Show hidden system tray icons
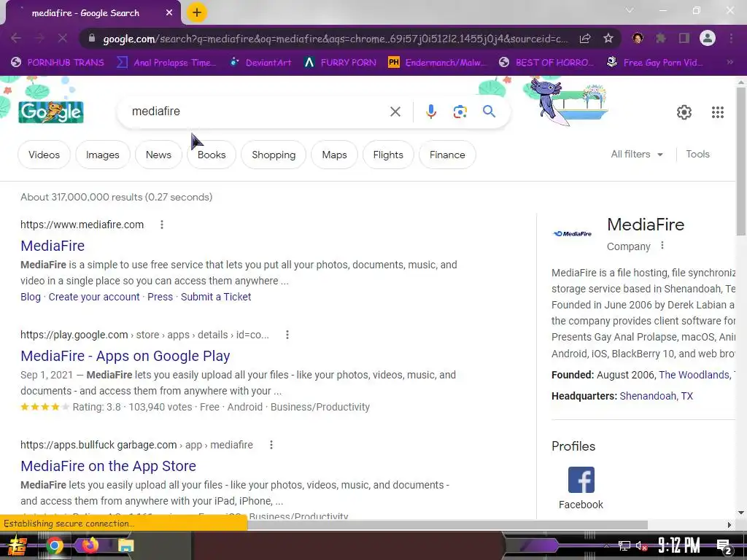Image resolution: width=747 pixels, height=560 pixels. click(606, 545)
